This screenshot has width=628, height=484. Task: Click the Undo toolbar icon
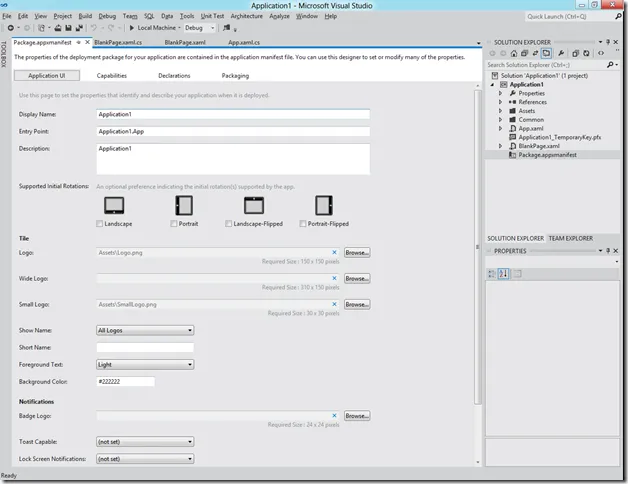pos(95,28)
